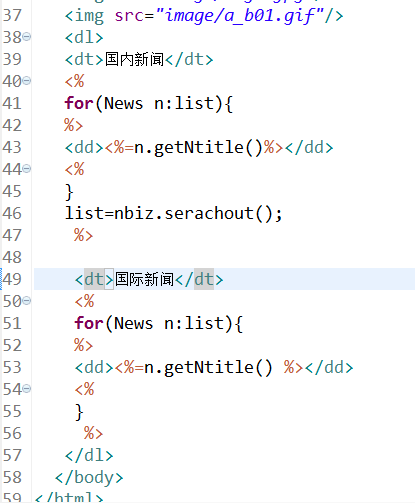
Task: Click the closing </dd> tag on line 53
Action: coord(329,367)
